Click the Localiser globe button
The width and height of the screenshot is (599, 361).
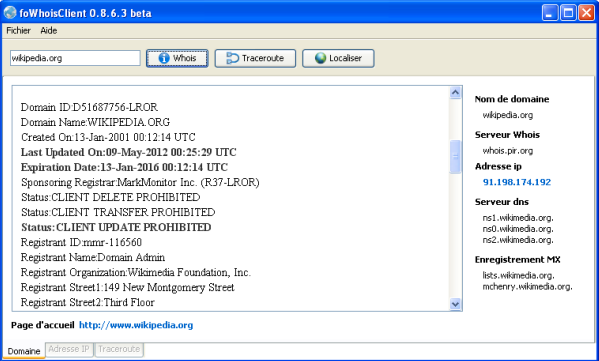coord(338,58)
